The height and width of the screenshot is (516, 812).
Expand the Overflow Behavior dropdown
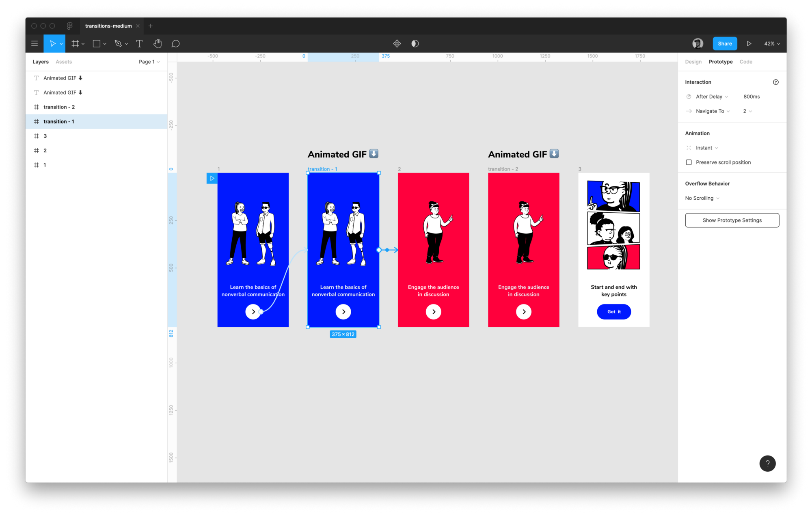pyautogui.click(x=702, y=198)
